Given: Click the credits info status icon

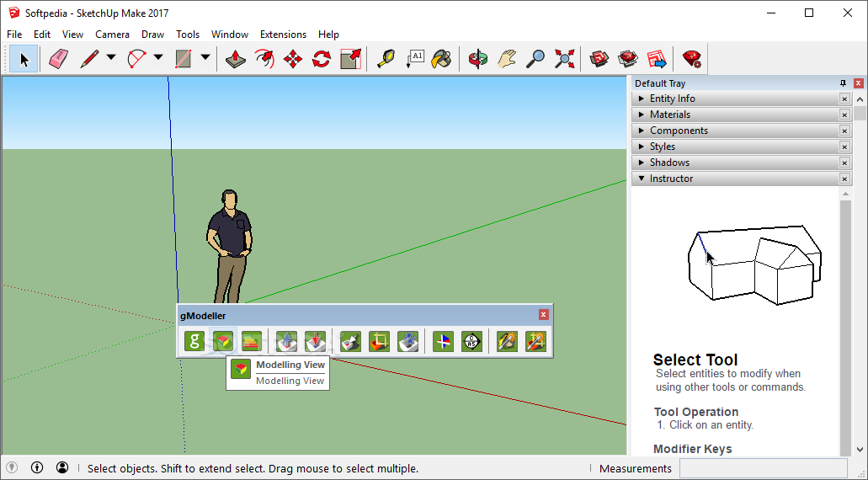Looking at the screenshot, I should pos(37,468).
